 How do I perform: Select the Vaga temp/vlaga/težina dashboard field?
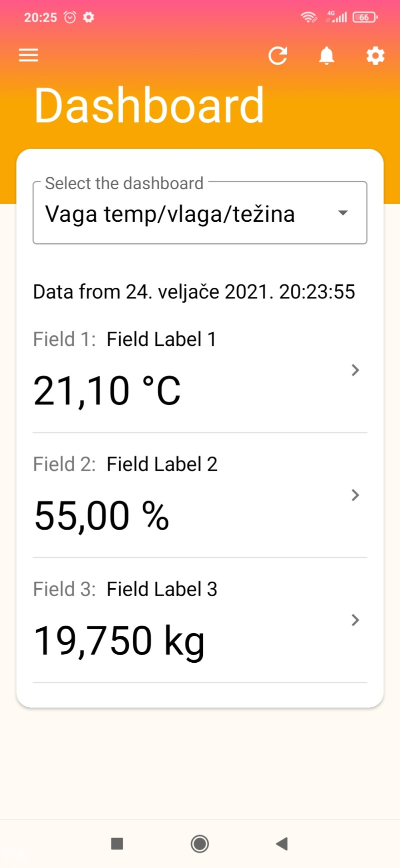(200, 213)
